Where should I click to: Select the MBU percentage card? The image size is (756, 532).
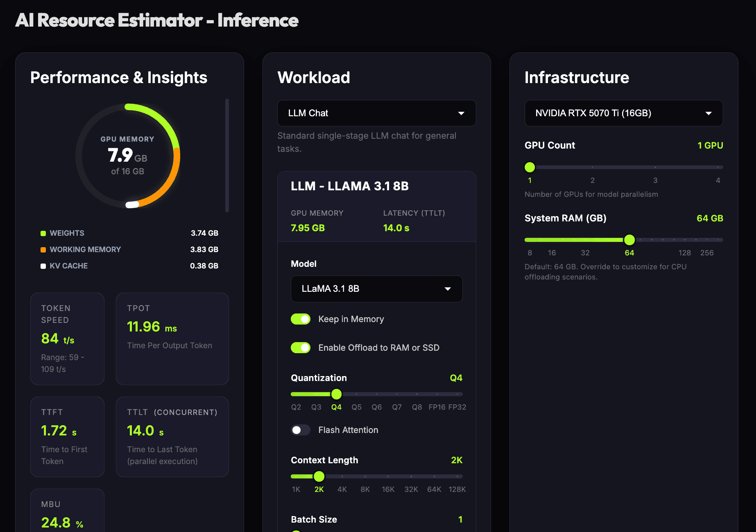(67, 512)
